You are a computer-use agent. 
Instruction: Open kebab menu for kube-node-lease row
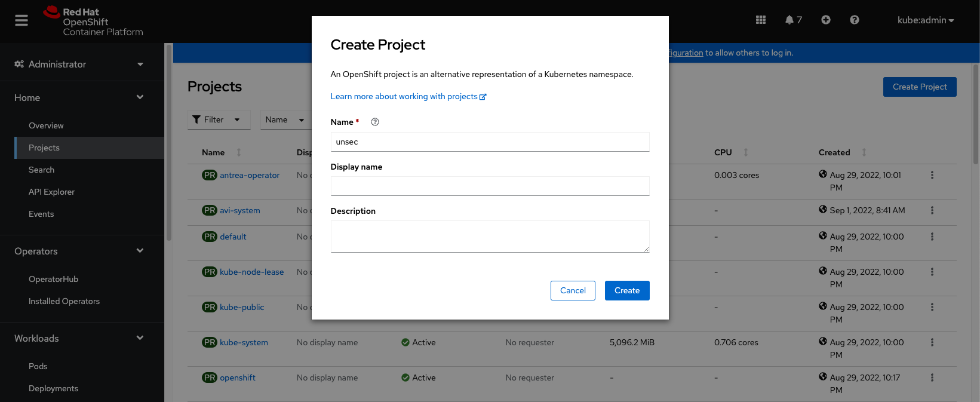(932, 272)
